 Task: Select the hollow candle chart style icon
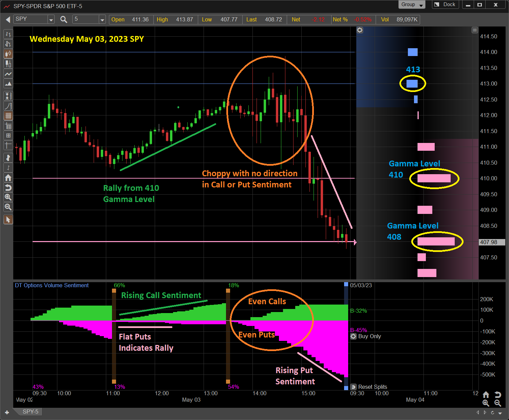(x=8, y=63)
